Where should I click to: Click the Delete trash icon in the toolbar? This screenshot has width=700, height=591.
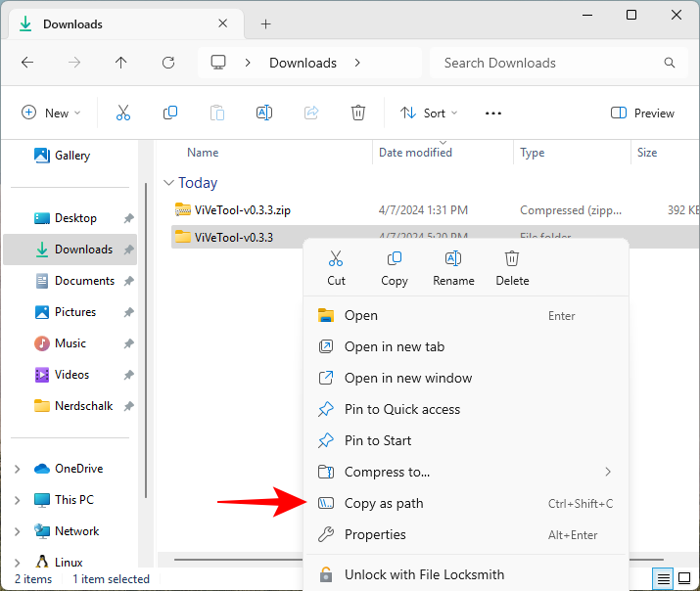(x=358, y=113)
